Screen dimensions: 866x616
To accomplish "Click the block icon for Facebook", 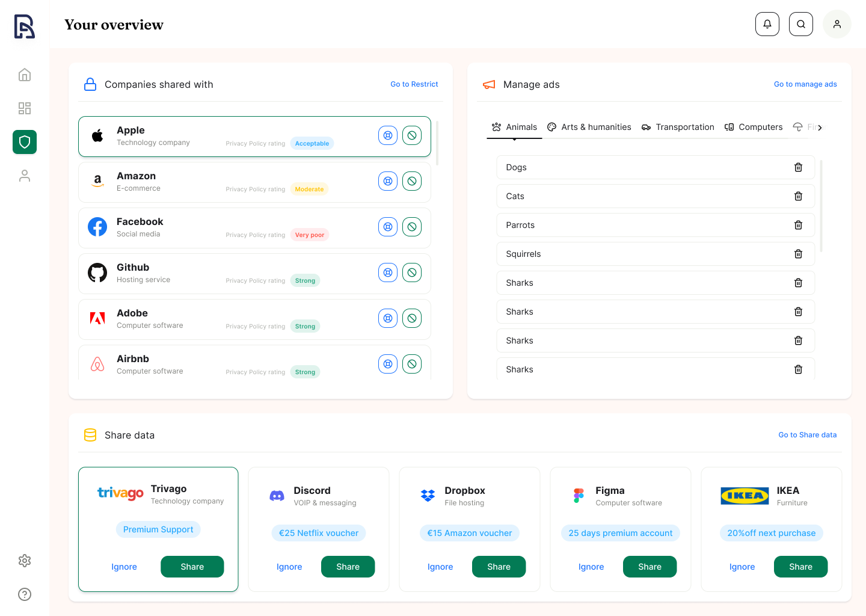I will point(412,227).
